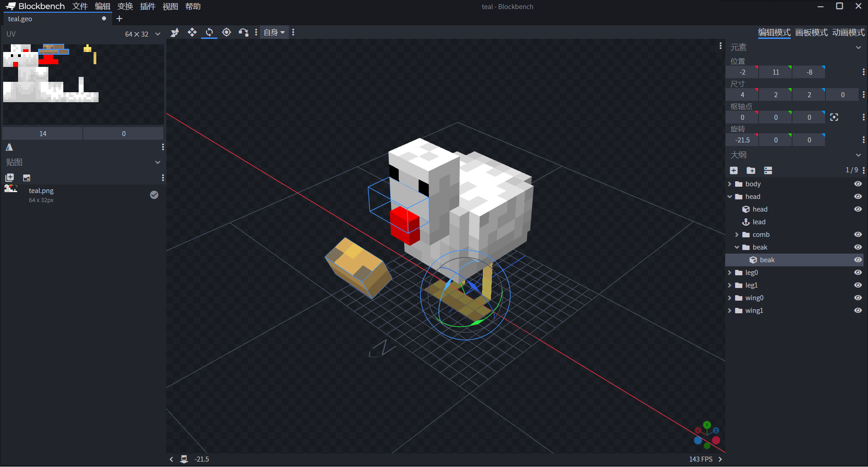Hide the head cube element
Viewport: 868px width, 467px height.
pyautogui.click(x=858, y=209)
